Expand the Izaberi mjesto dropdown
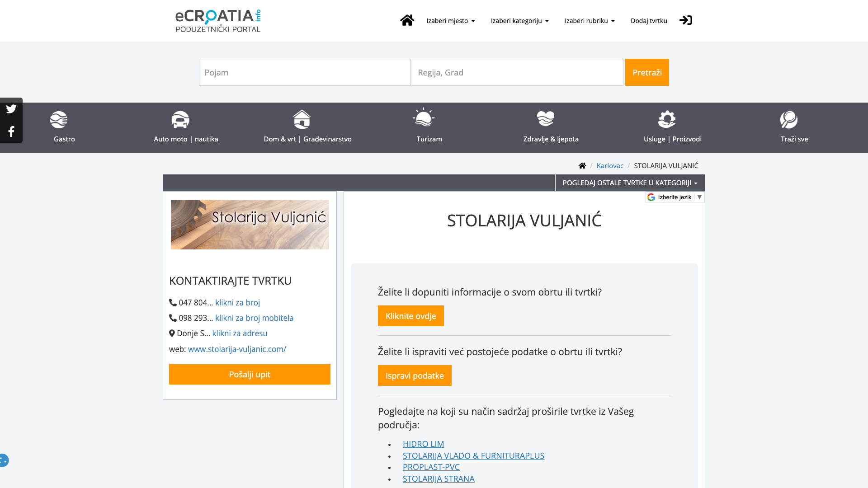 click(451, 21)
